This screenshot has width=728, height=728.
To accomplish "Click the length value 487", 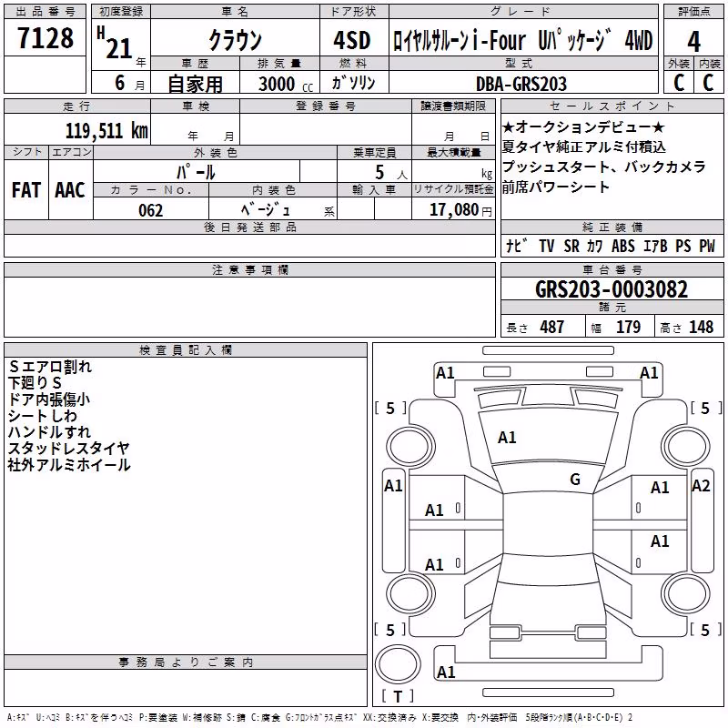I will [x=552, y=327].
